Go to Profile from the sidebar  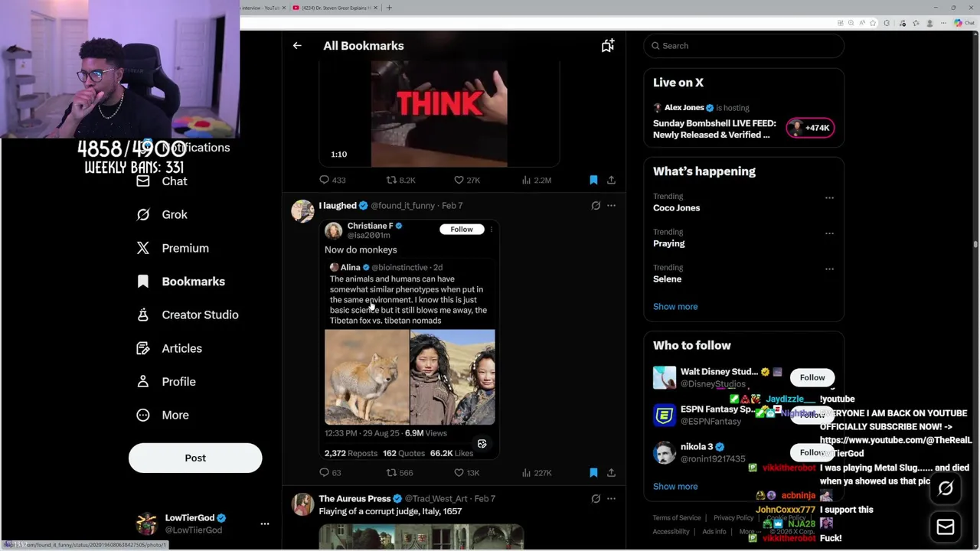[178, 382]
